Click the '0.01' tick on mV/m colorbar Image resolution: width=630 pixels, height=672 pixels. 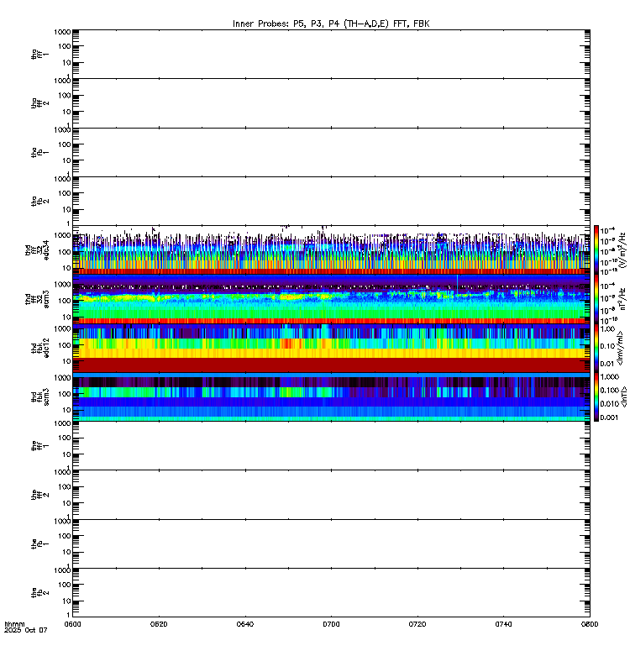pos(607,364)
